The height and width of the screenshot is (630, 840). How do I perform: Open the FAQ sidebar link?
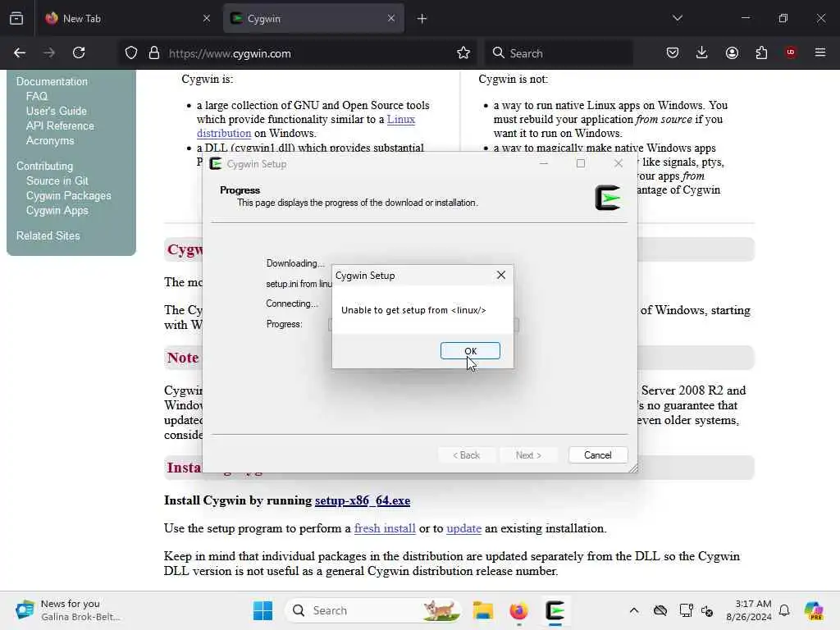tap(37, 97)
